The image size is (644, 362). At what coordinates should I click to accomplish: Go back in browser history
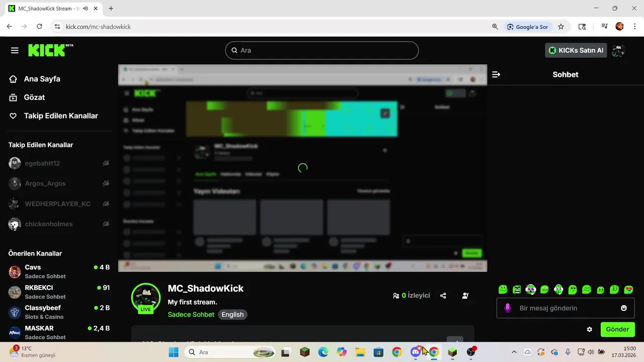pyautogui.click(x=9, y=27)
